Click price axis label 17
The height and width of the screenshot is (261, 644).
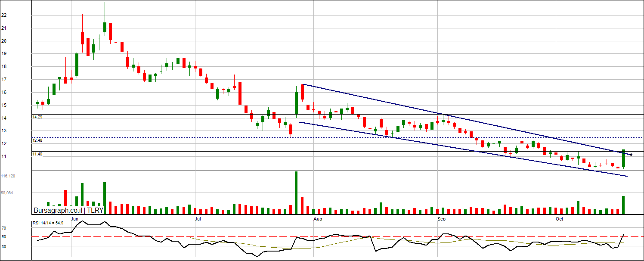(x=4, y=80)
